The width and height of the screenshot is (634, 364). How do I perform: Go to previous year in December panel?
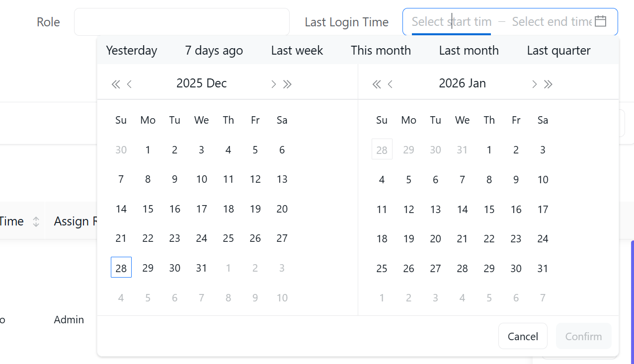tap(116, 84)
